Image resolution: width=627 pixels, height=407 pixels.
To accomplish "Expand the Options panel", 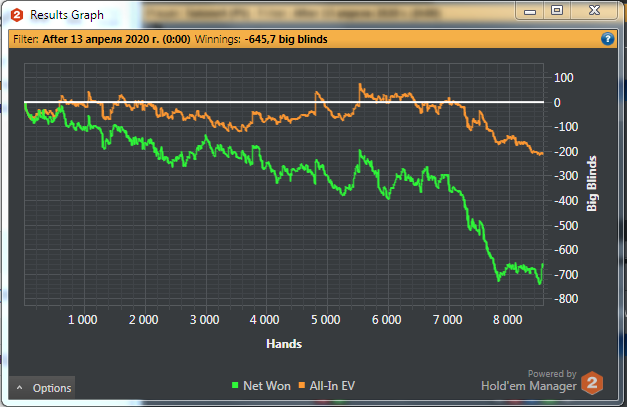I will (42, 388).
